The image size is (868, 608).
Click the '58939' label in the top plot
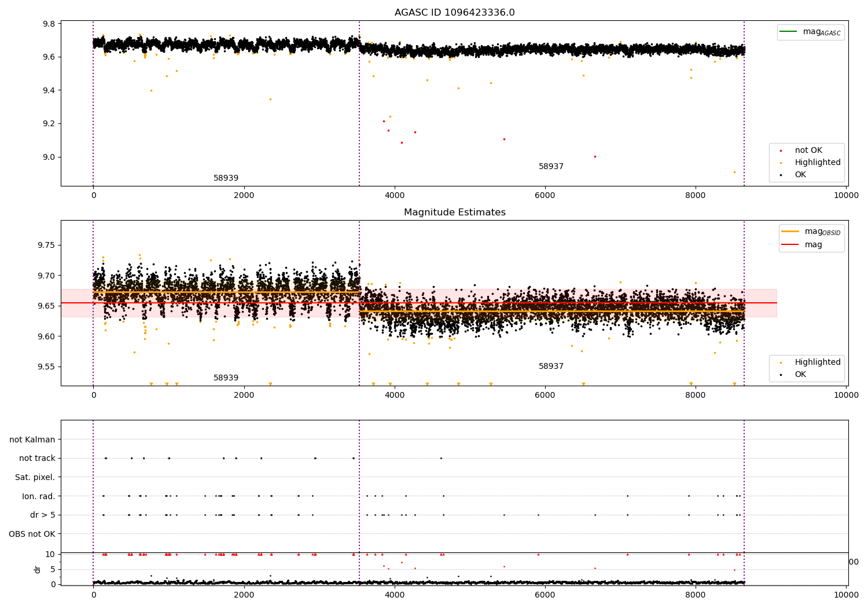tap(226, 178)
